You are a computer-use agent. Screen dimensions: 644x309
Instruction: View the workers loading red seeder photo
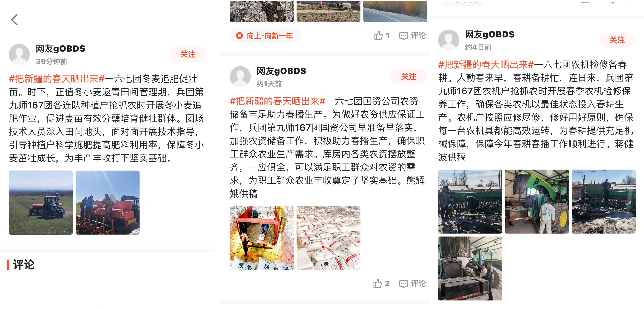107,202
